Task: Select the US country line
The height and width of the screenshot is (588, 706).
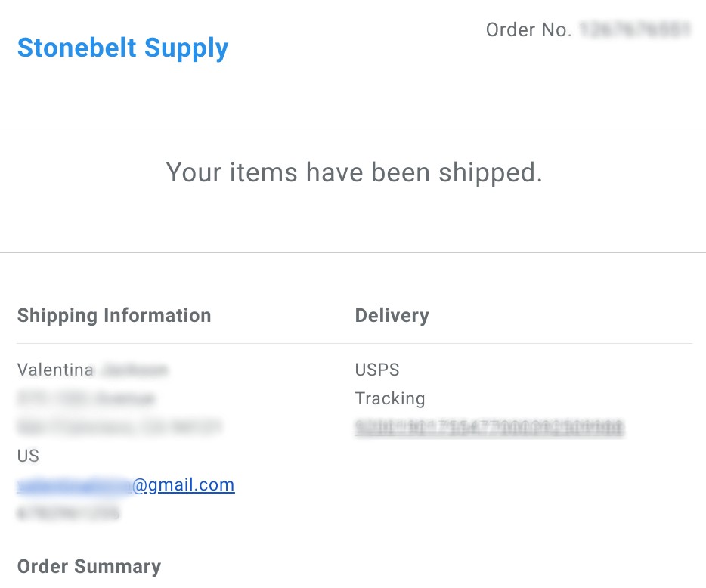Action: coord(28,456)
